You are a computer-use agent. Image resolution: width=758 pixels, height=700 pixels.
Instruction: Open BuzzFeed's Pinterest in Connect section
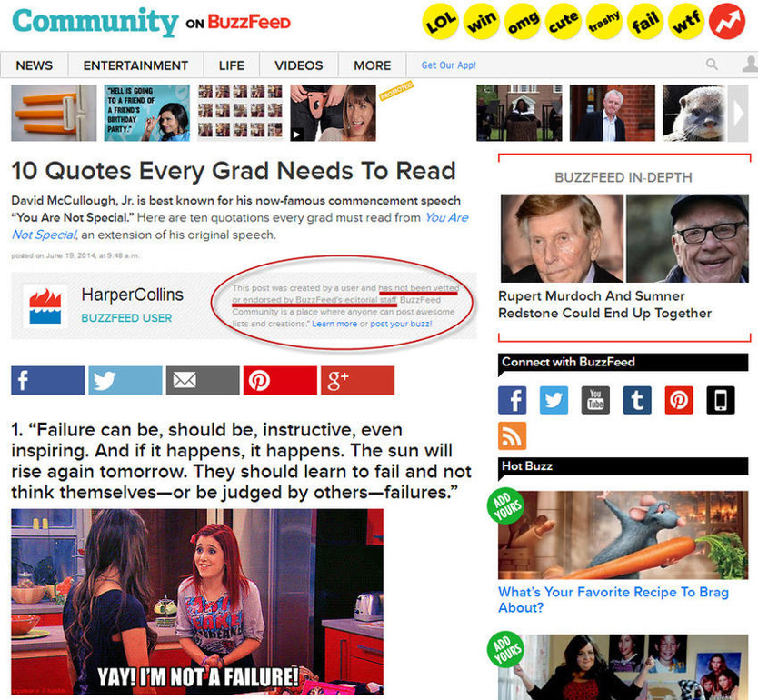(679, 400)
